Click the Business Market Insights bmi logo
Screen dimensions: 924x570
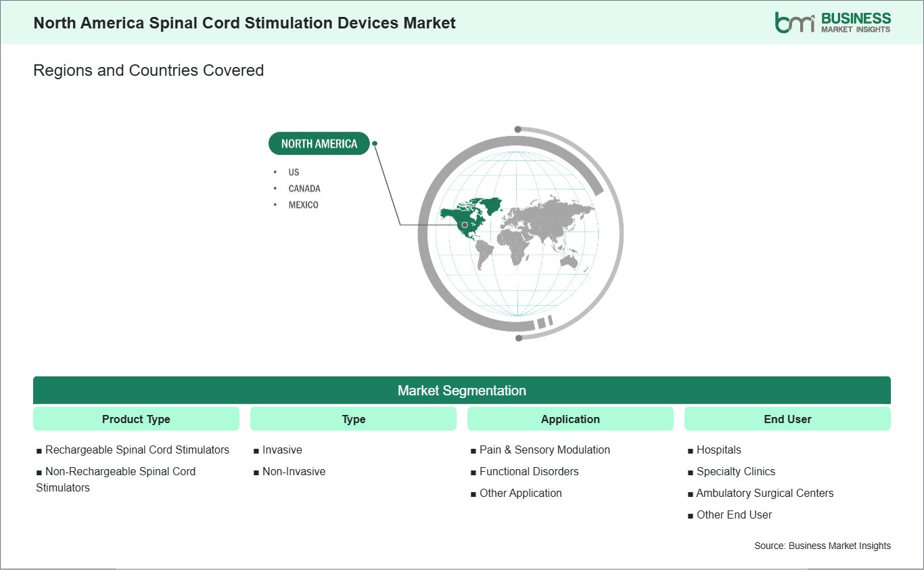833,22
